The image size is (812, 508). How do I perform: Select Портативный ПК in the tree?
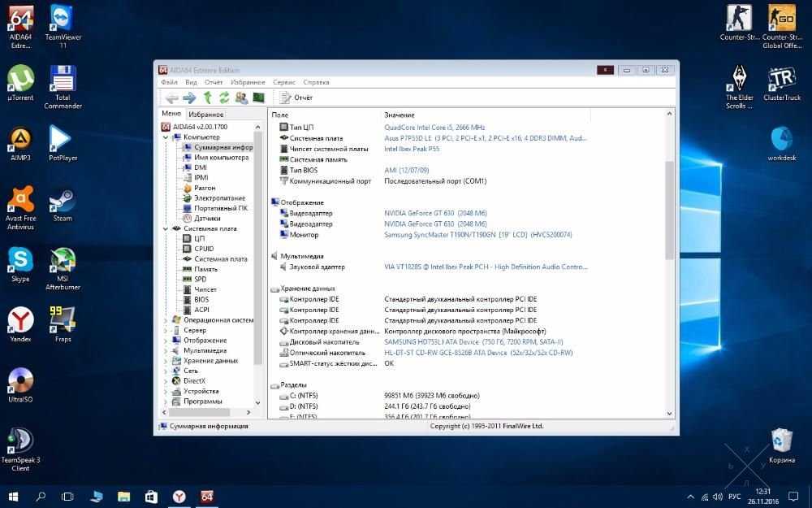point(221,208)
